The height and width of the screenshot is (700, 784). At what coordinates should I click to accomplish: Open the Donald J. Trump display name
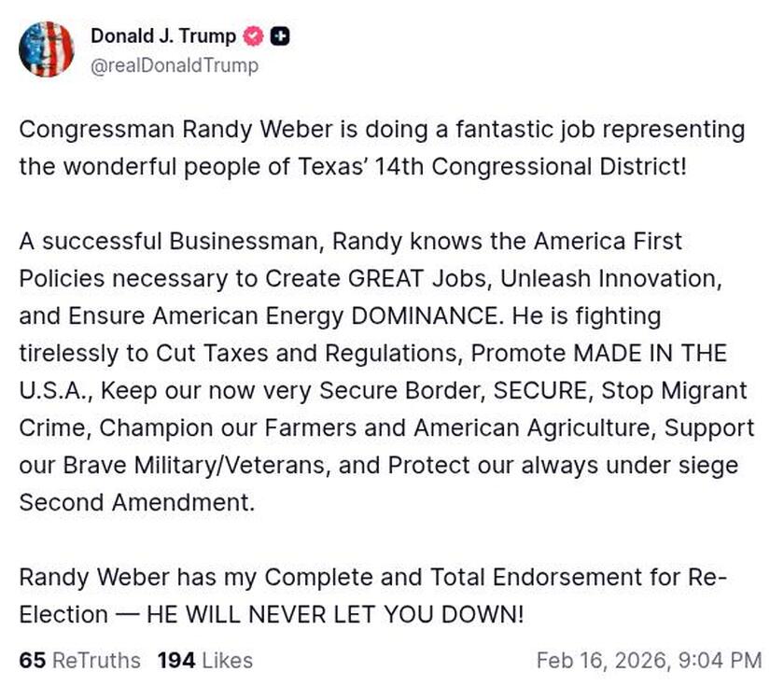163,36
